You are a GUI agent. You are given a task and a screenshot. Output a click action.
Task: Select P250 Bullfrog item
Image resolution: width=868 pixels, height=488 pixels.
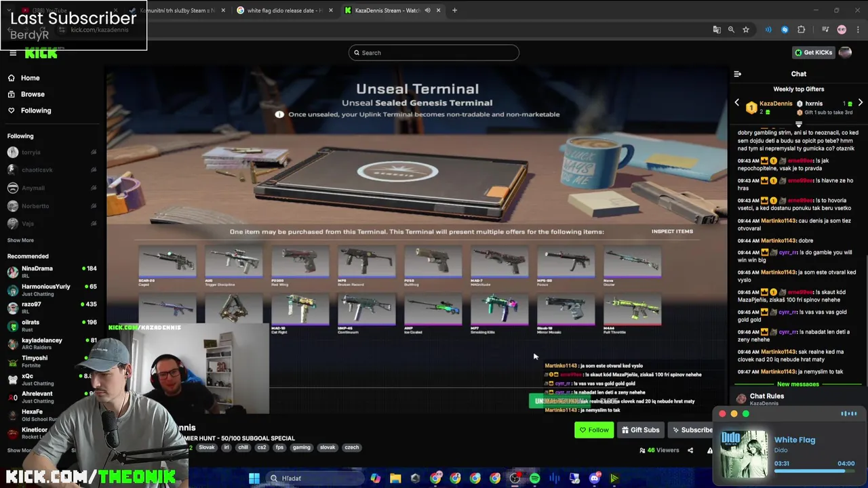coord(433,266)
